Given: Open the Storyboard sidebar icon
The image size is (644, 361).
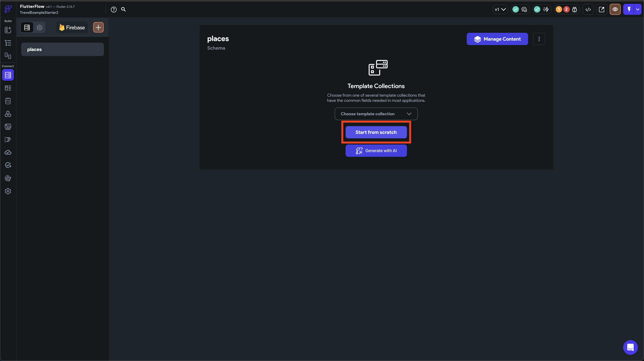Looking at the screenshot, I should tap(8, 56).
